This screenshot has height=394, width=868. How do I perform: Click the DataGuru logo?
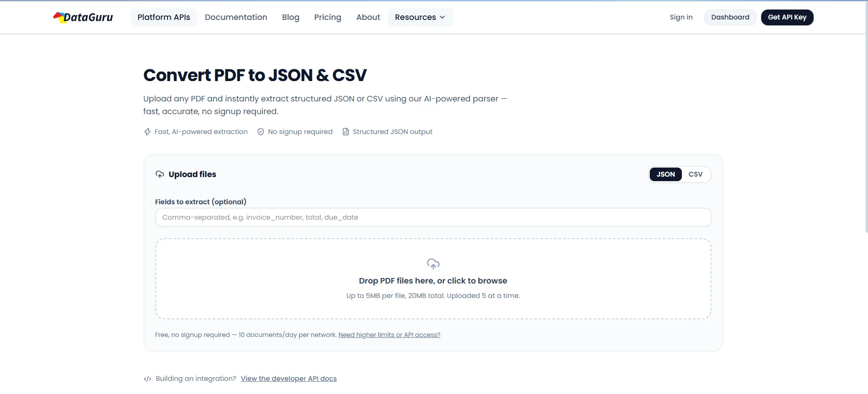click(x=83, y=17)
